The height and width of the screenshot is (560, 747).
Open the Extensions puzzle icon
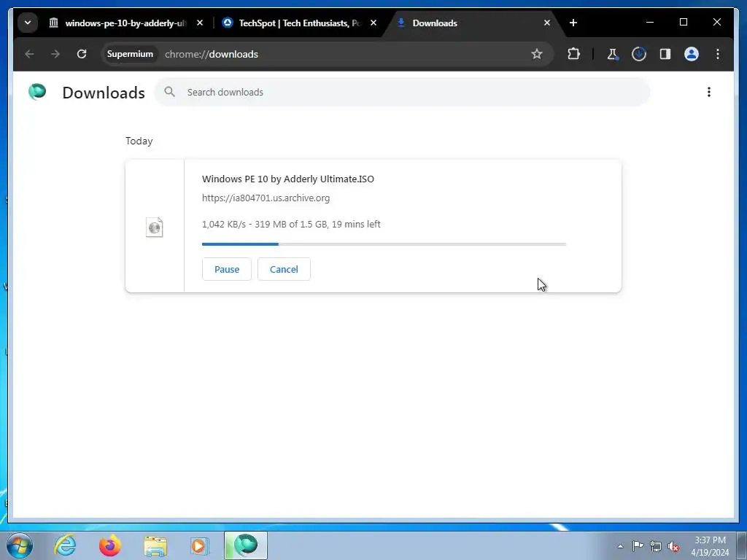573,54
